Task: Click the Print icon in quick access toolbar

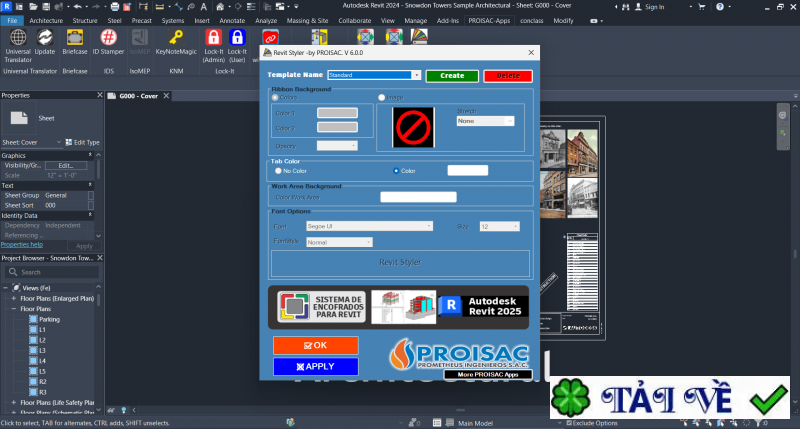Action: tap(115, 7)
